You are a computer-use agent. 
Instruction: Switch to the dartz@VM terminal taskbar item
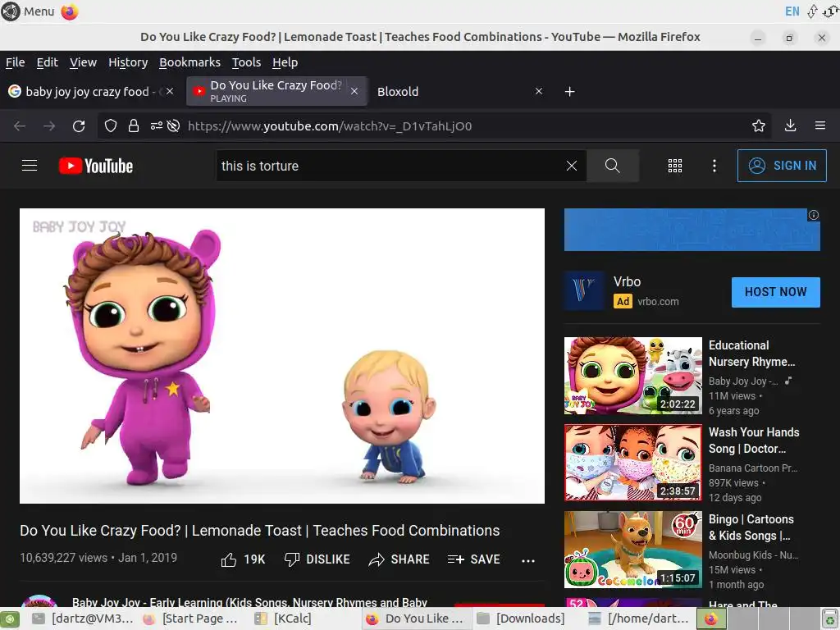tap(82, 619)
